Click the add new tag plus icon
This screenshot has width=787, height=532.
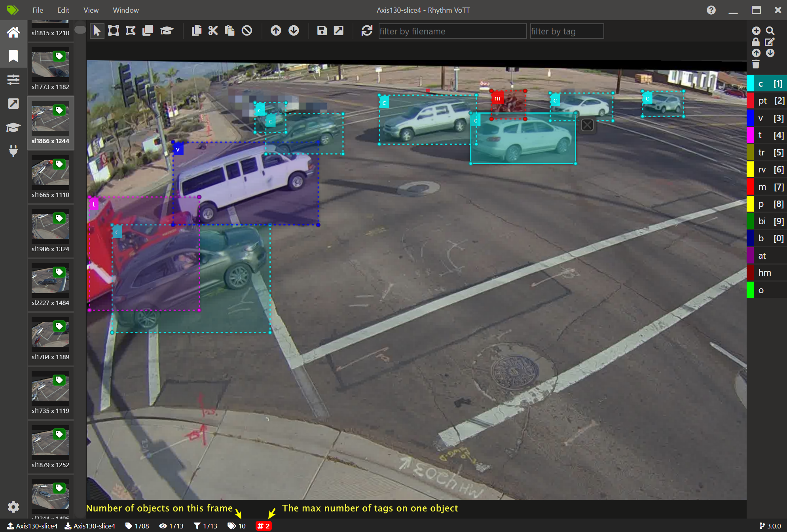756,31
